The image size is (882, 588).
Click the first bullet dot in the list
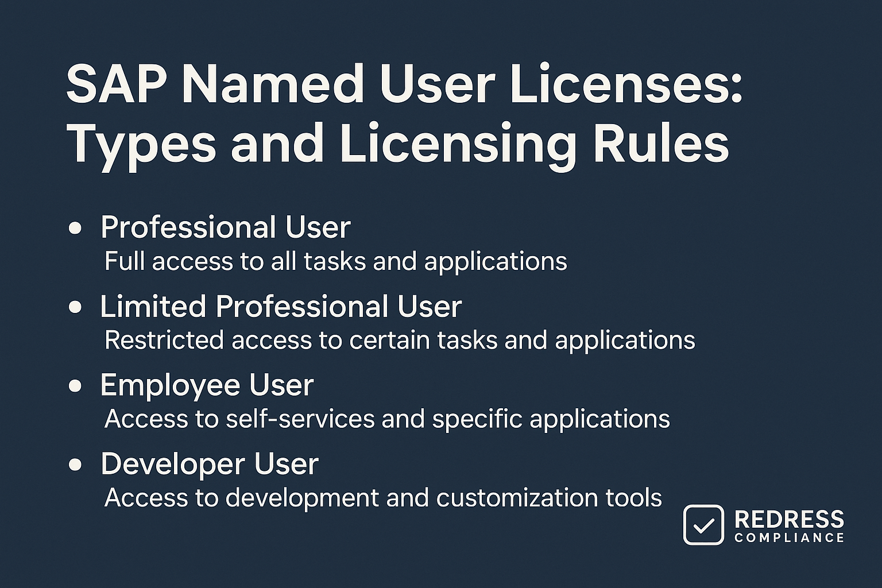click(x=75, y=229)
